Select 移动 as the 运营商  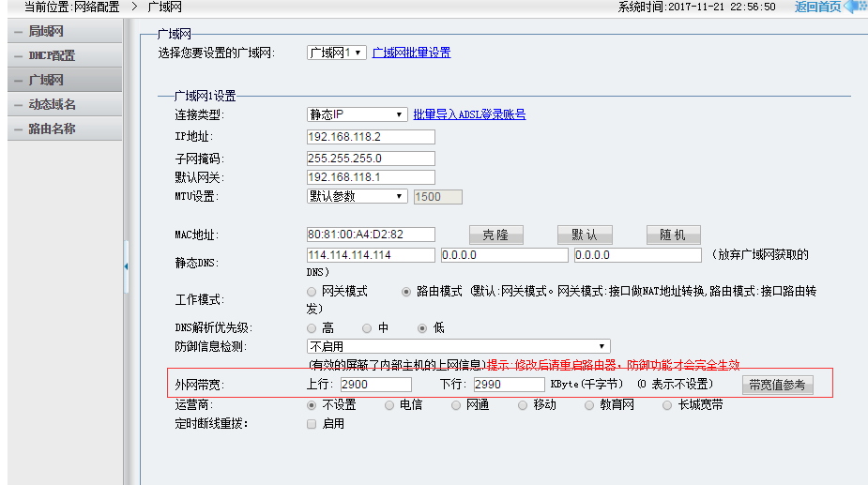(523, 405)
